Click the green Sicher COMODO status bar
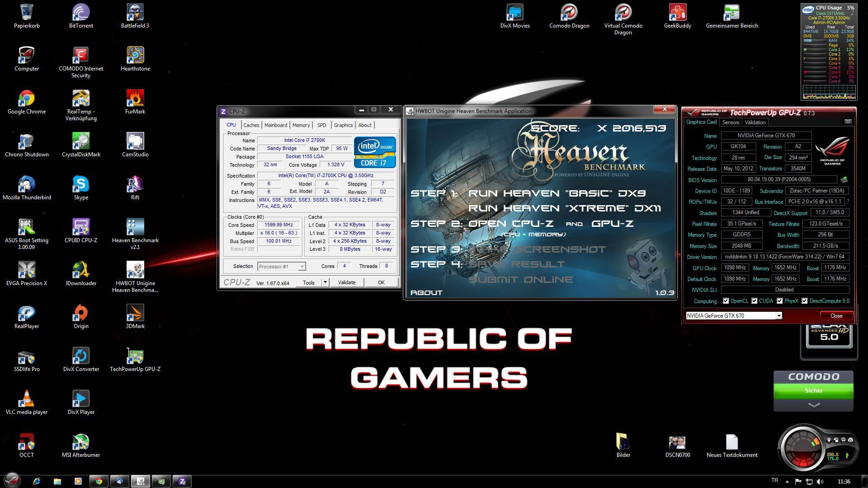The image size is (868, 488). pos(814,391)
